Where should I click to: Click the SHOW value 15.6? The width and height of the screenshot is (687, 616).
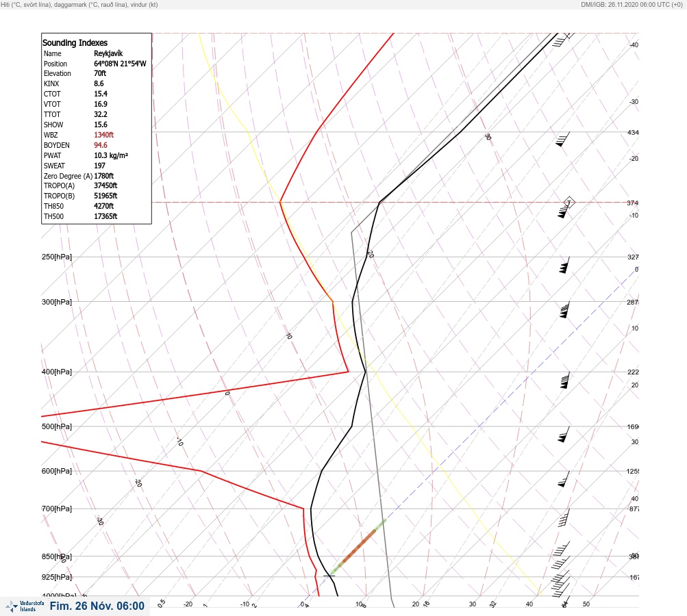point(101,125)
